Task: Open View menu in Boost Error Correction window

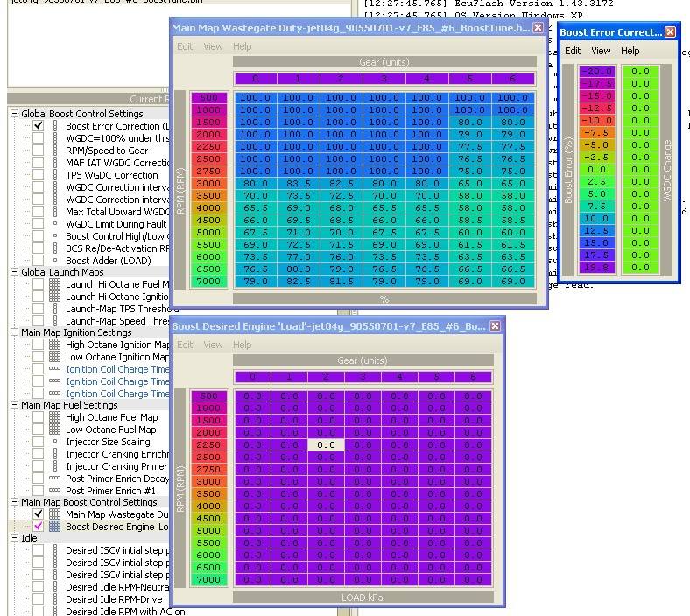Action: pyautogui.click(x=601, y=51)
